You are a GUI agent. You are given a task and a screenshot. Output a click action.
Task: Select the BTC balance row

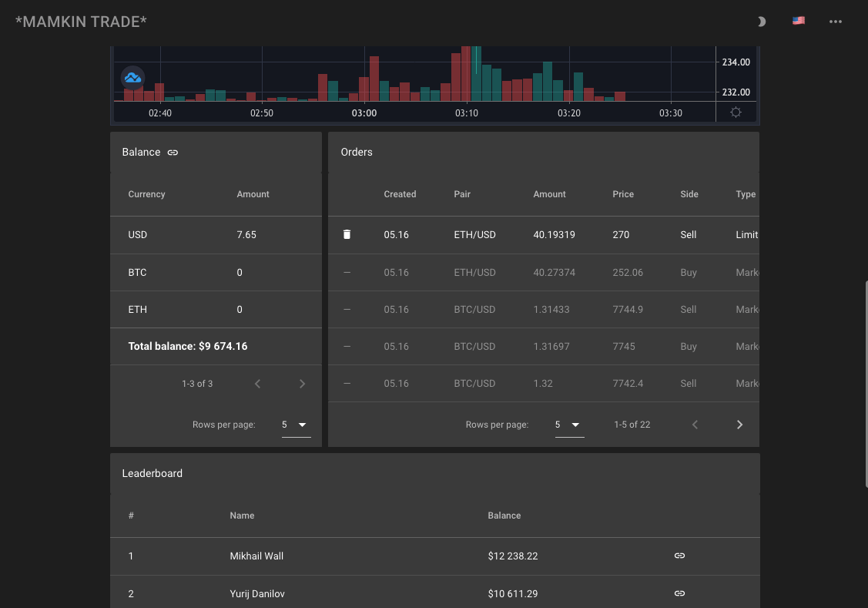216,273
